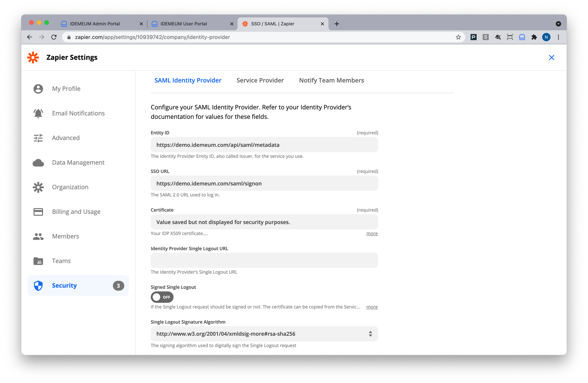Expand 'more' for Signed Single Logout description
Viewport: 588px width, 383px height.
tap(372, 307)
